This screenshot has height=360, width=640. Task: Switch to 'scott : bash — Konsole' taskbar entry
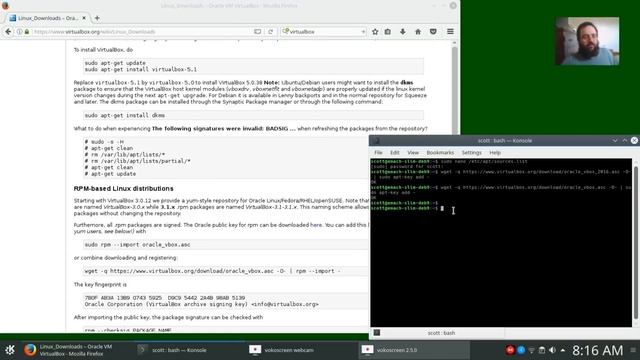coord(190,350)
